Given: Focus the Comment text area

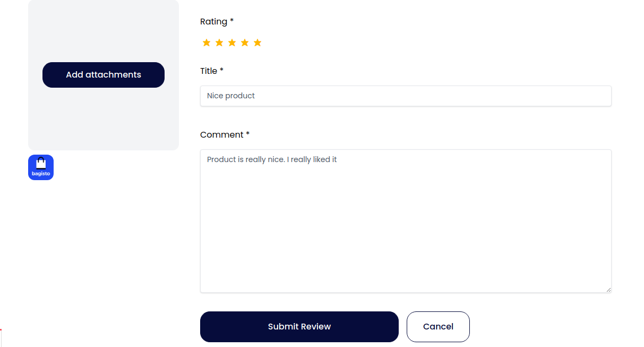Looking at the screenshot, I should coord(406,221).
